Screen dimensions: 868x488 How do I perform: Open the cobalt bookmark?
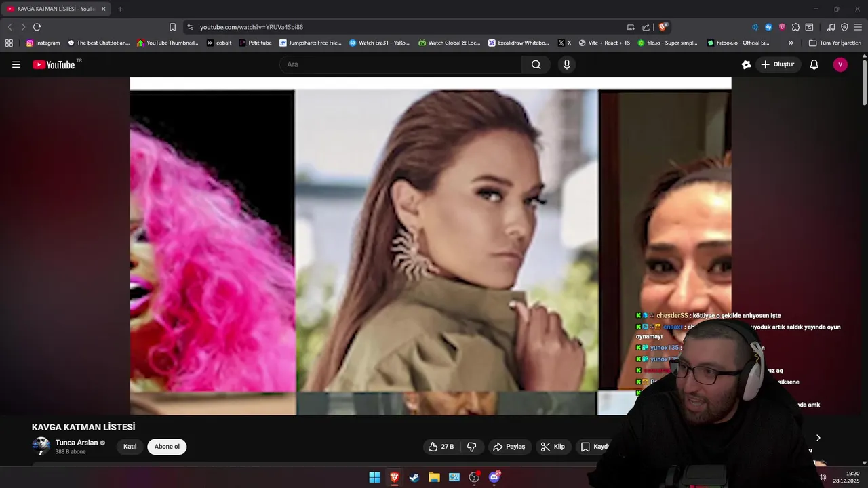219,43
